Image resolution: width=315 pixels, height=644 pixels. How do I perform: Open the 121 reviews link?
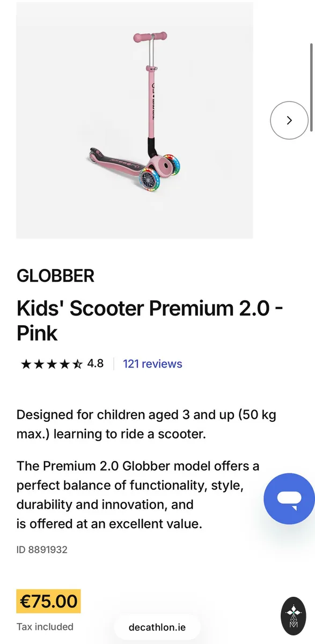click(x=152, y=364)
